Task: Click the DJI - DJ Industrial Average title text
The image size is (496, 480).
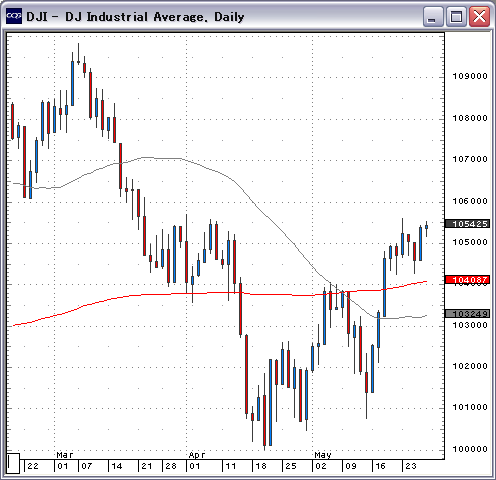Action: click(x=135, y=17)
